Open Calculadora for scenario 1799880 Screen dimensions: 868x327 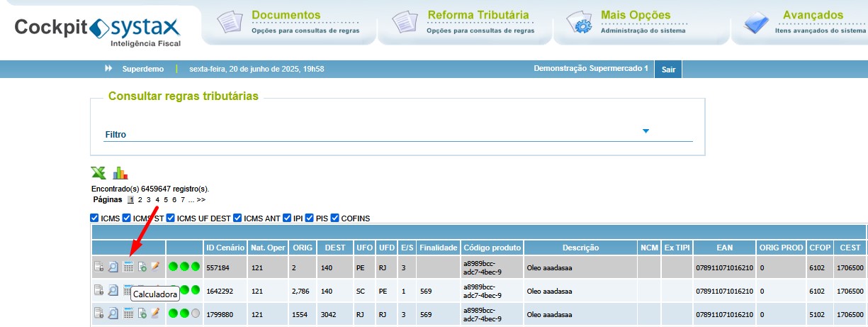pos(128,313)
